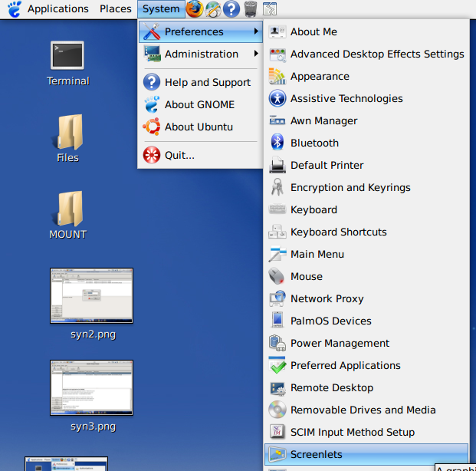Viewport: 476px width, 471px height.
Task: Click Removable Drives and Media disc icon
Action: pos(277,410)
